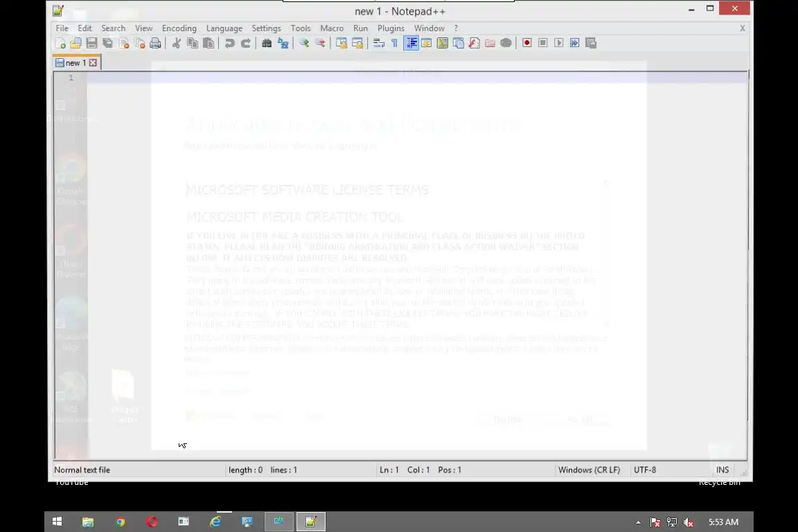Open the Search menu
The width and height of the screenshot is (798, 532).
point(113,28)
